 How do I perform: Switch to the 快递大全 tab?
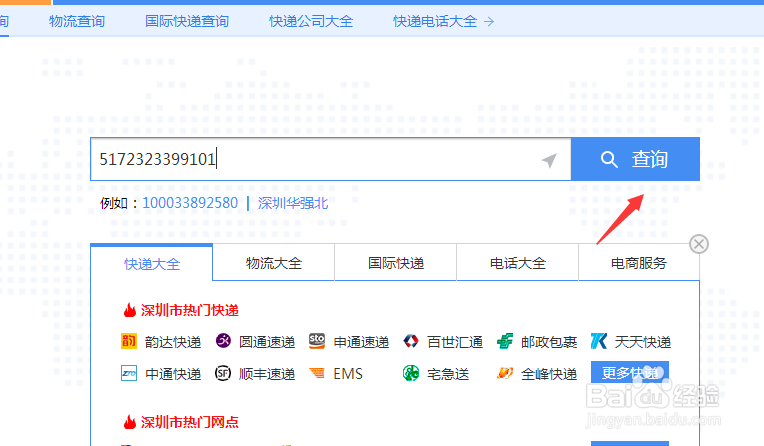pos(152,263)
